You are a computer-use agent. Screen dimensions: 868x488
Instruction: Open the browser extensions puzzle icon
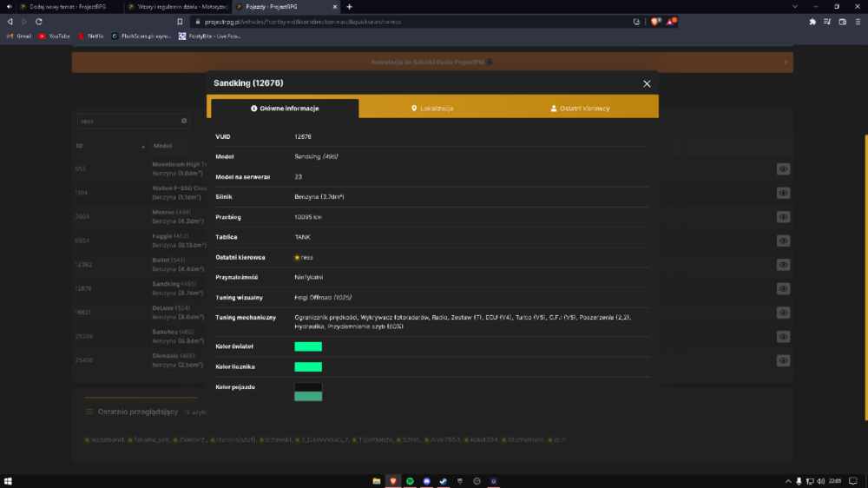[812, 22]
